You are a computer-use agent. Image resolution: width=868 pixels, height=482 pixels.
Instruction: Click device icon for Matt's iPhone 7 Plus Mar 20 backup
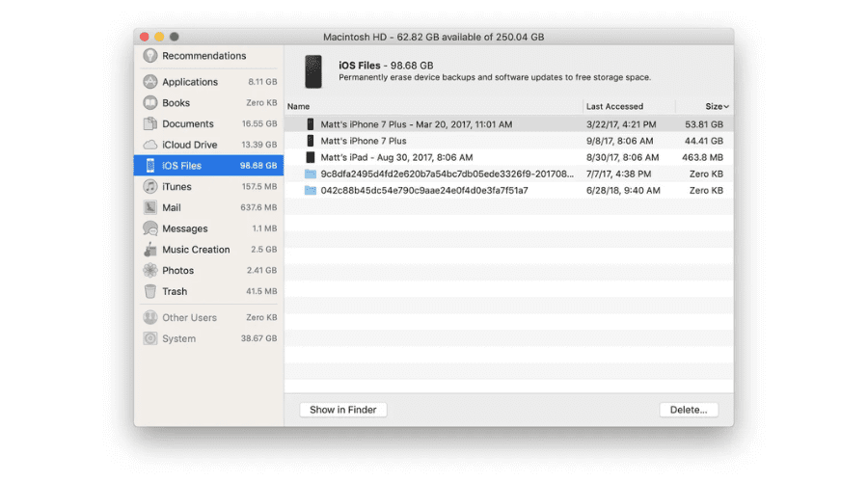(x=311, y=124)
